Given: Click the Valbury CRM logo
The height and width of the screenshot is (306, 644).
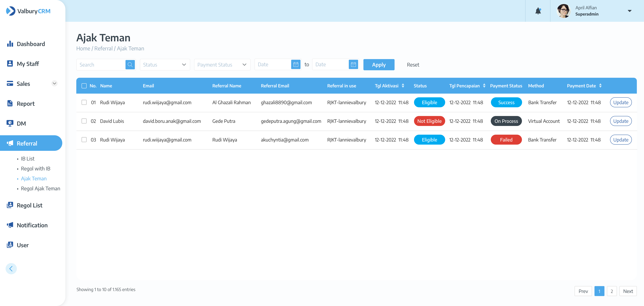Looking at the screenshot, I should click(x=28, y=11).
